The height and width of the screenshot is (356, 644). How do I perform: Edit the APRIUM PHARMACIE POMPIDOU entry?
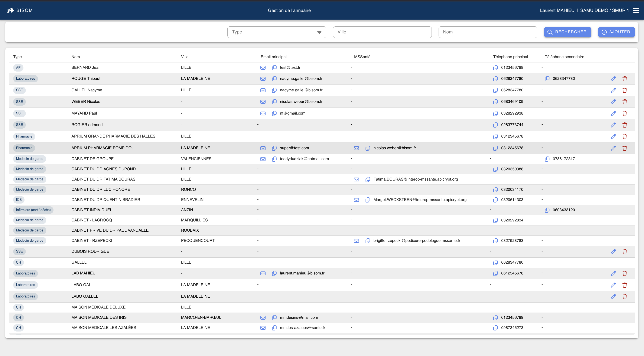[613, 148]
